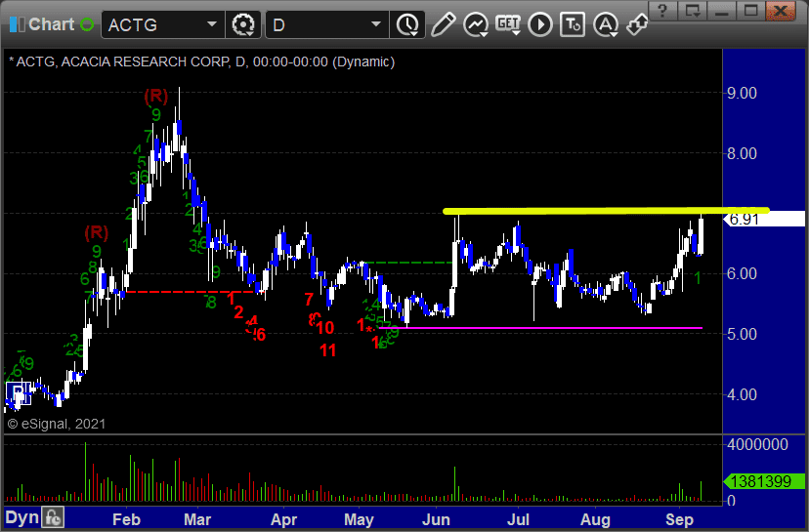Maximize the chart window

pyautogui.click(x=750, y=11)
